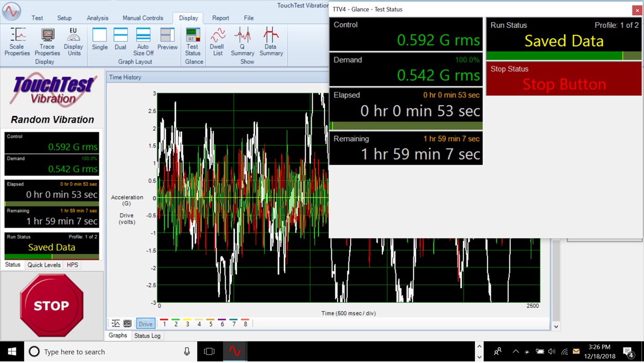Toggle channel 5 trace

(211, 323)
